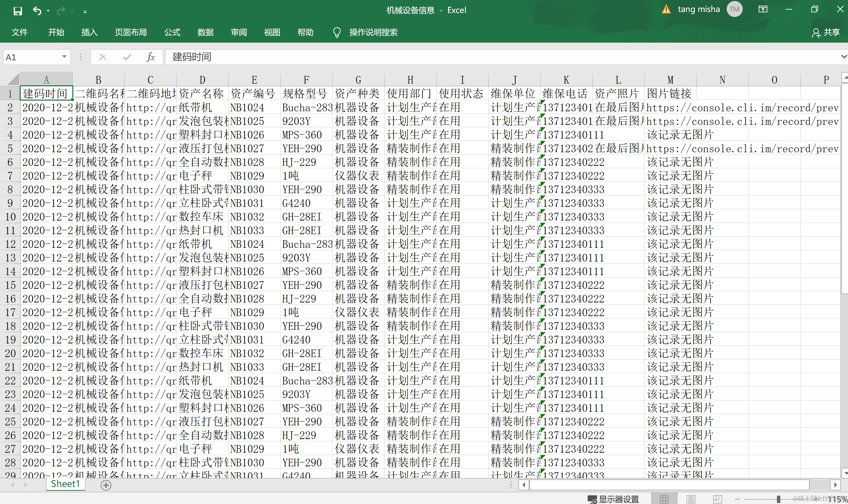
Task: Open the Undo history dropdown arrow
Action: point(48,11)
